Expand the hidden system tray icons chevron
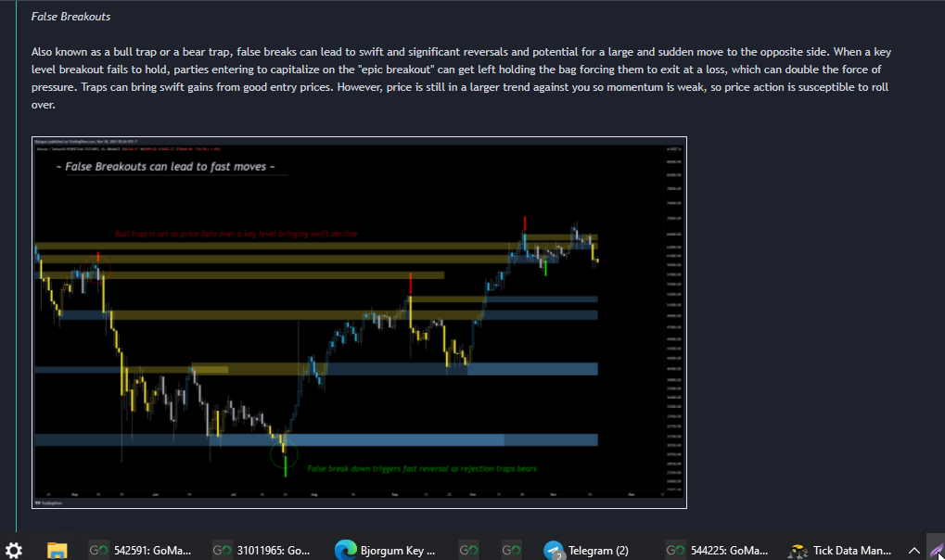This screenshot has height=560, width=945. click(x=913, y=550)
